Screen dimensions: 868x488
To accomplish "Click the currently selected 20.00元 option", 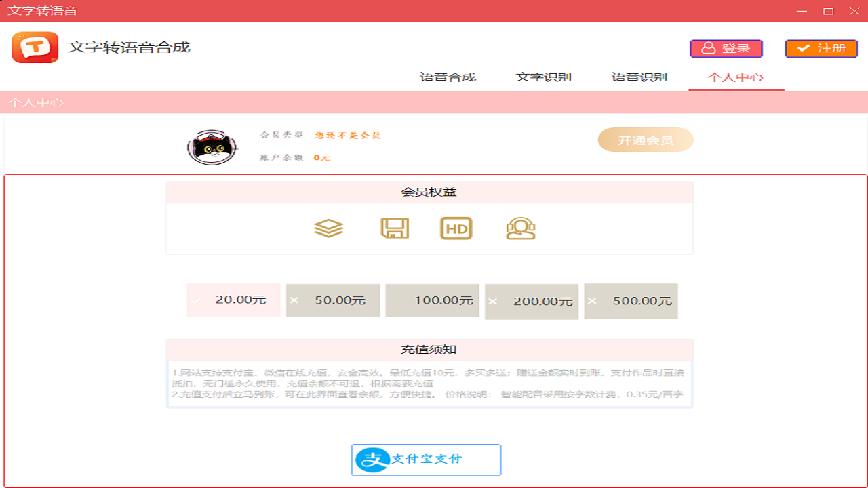I will tap(233, 300).
